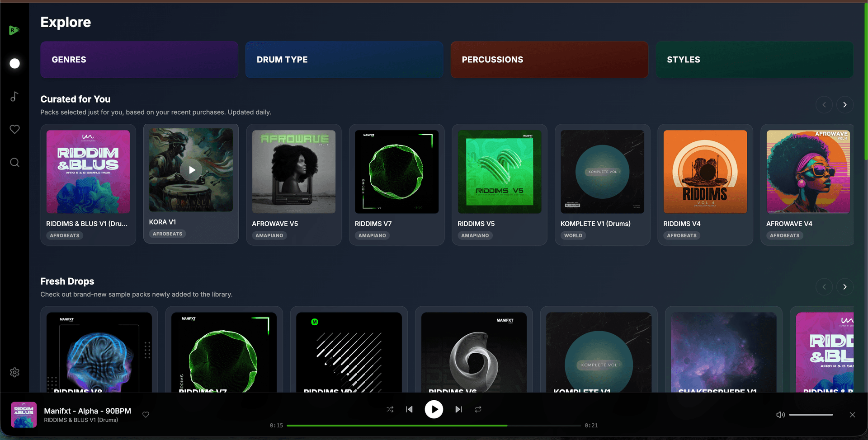Show next Fresh Drops packs
The width and height of the screenshot is (868, 440).
(x=844, y=287)
